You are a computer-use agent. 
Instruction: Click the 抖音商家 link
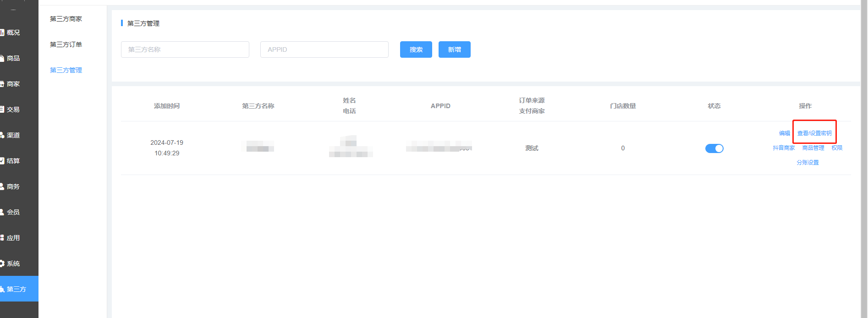(784, 148)
